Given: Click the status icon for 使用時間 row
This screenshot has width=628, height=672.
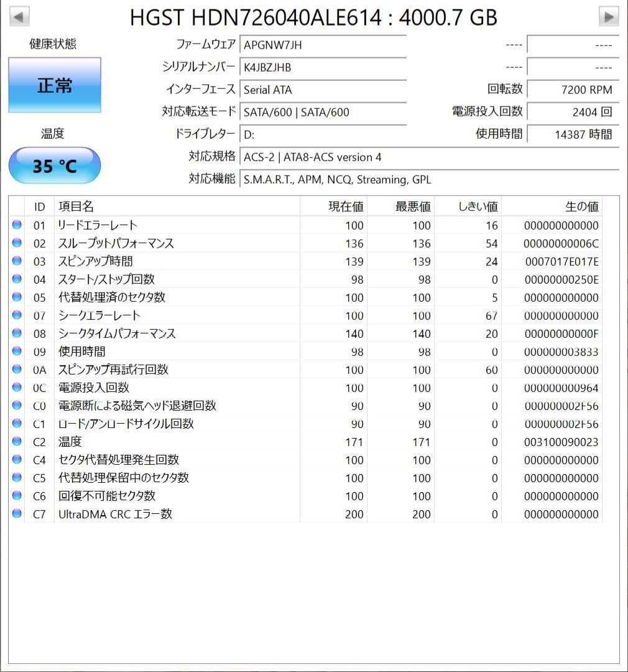Looking at the screenshot, I should click(x=17, y=352).
